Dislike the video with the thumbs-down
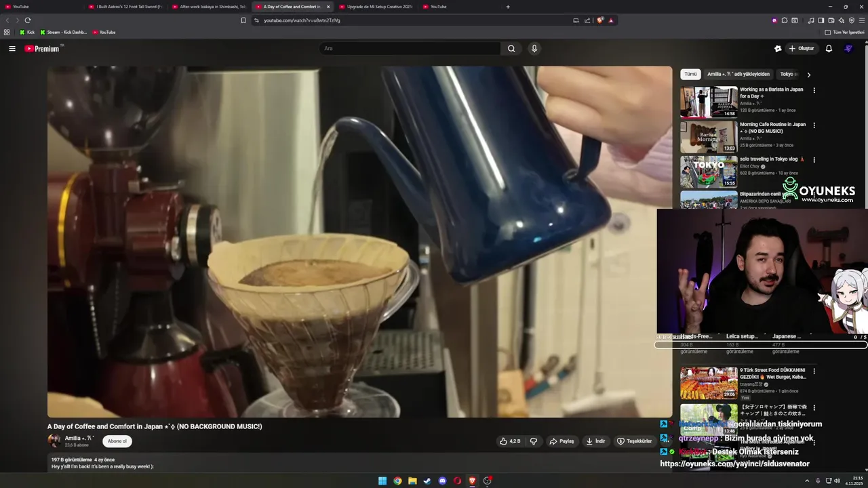Image resolution: width=868 pixels, height=488 pixels. coord(534,441)
